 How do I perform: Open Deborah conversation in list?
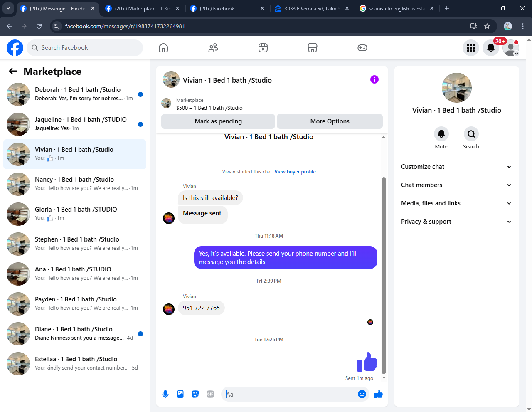point(75,94)
